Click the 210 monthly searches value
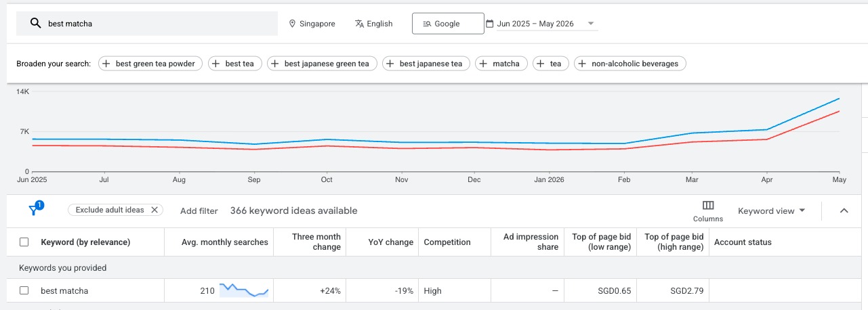868x310 pixels. [x=207, y=291]
